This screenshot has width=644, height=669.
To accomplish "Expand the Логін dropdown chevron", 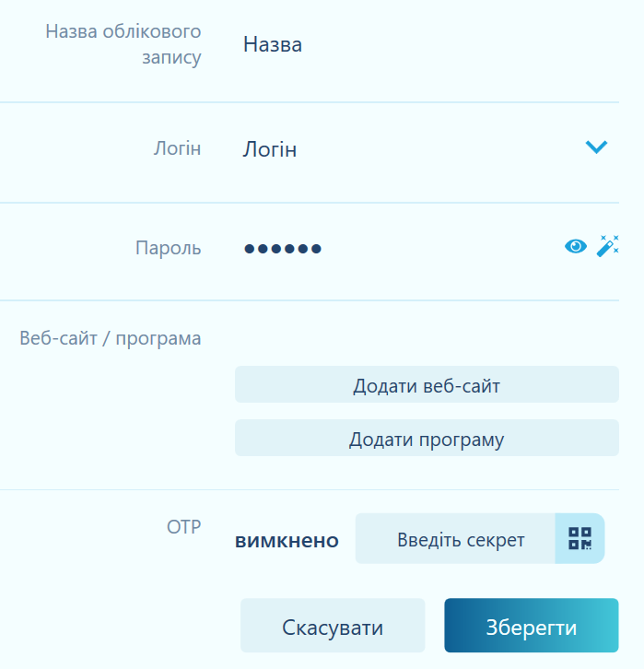I will 596,147.
